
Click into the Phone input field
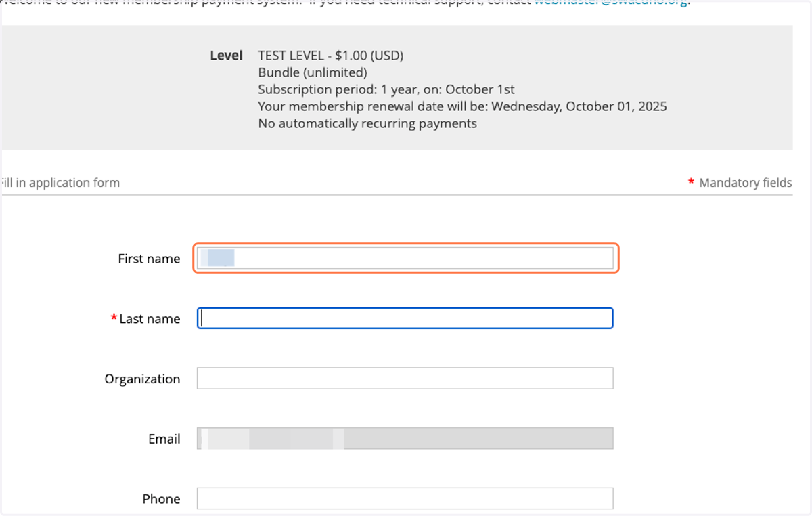click(405, 498)
